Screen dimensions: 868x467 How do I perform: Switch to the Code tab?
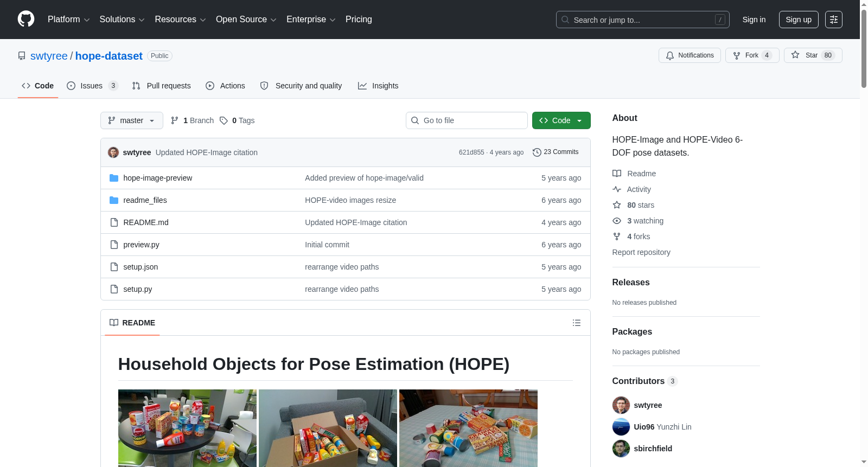(x=38, y=86)
